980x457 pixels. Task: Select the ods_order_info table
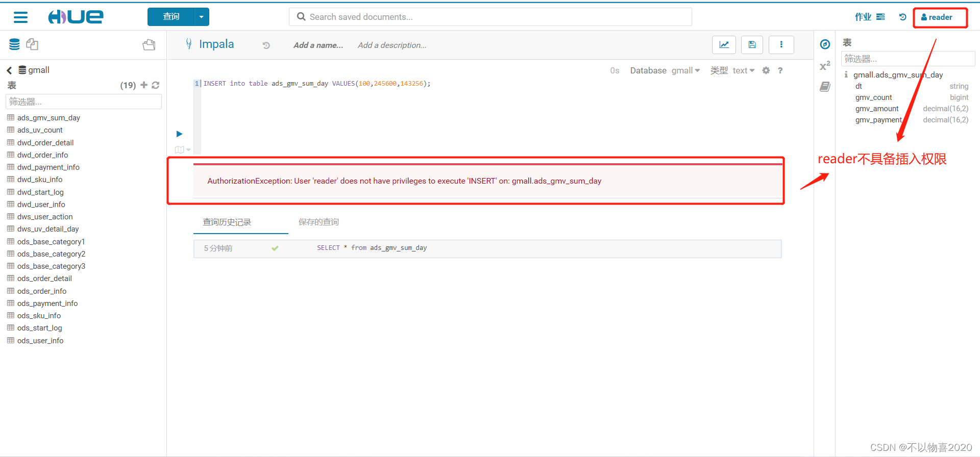point(42,291)
